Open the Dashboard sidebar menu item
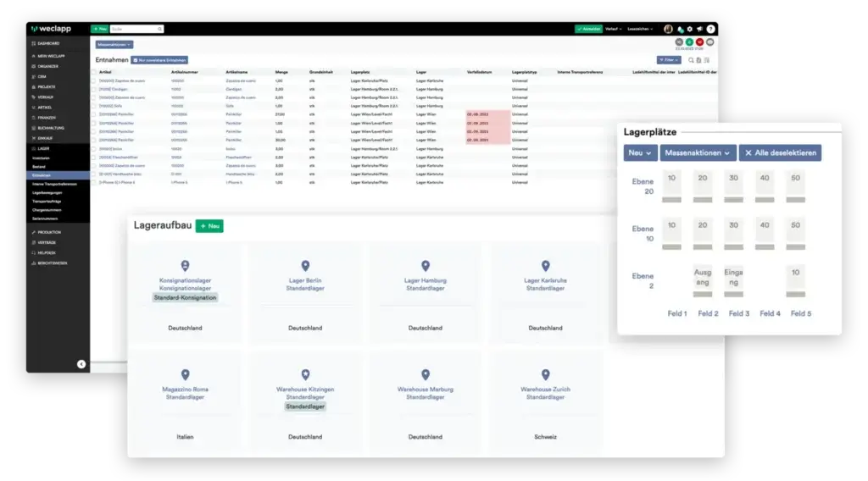This screenshot has width=868, height=481. [47, 43]
